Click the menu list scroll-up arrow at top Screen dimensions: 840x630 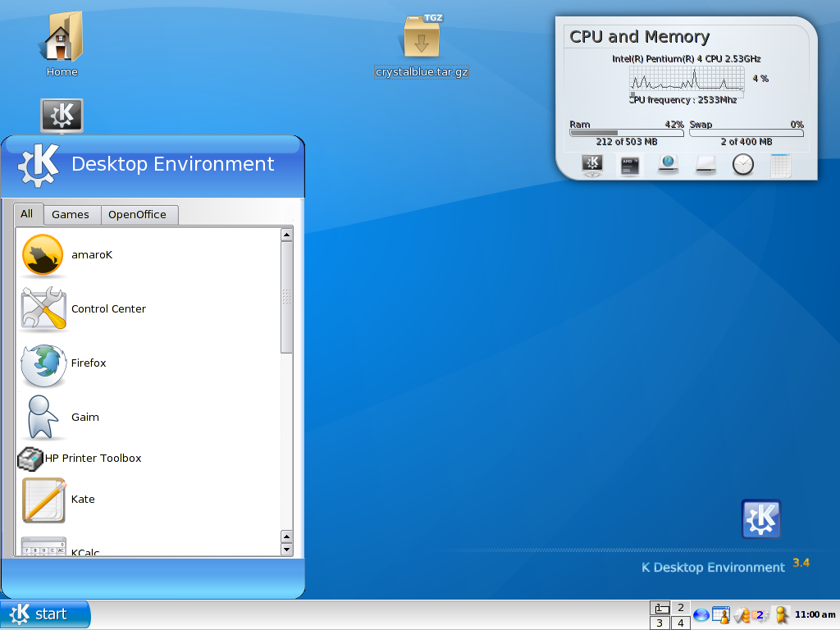click(x=286, y=235)
